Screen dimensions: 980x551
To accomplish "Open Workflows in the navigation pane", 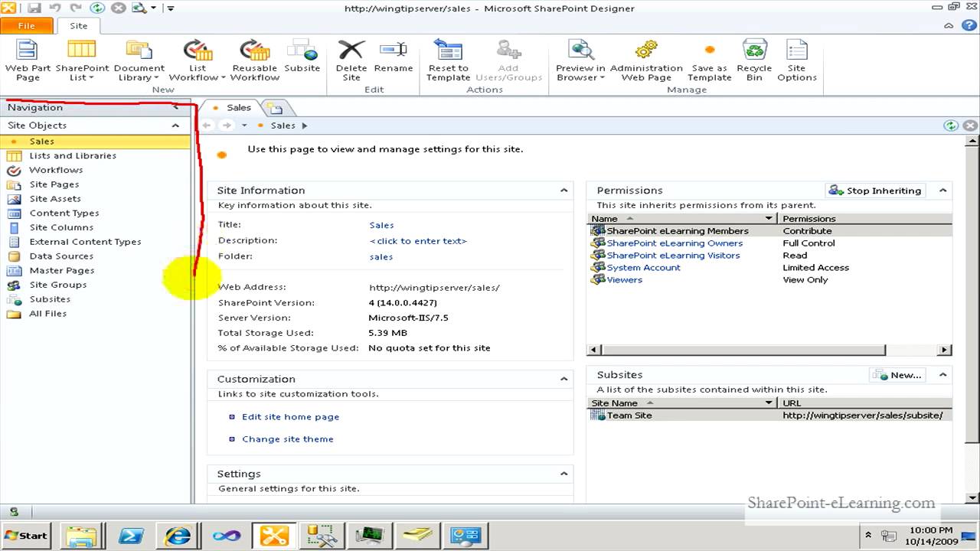I will [x=56, y=170].
